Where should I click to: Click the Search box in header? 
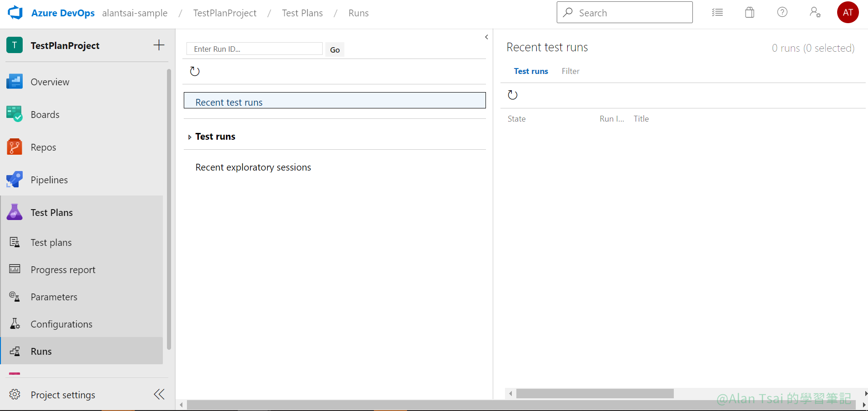(x=624, y=12)
